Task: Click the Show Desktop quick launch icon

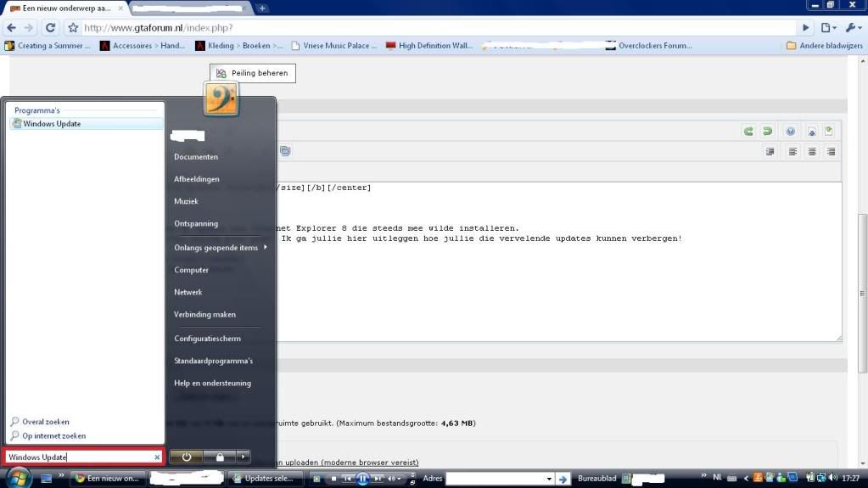Action: pyautogui.click(x=46, y=479)
